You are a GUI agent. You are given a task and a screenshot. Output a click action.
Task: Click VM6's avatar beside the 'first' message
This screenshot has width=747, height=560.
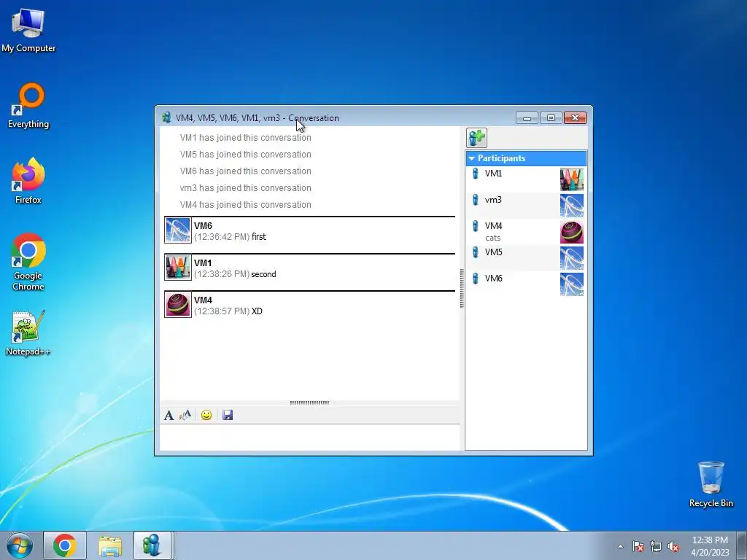(178, 230)
